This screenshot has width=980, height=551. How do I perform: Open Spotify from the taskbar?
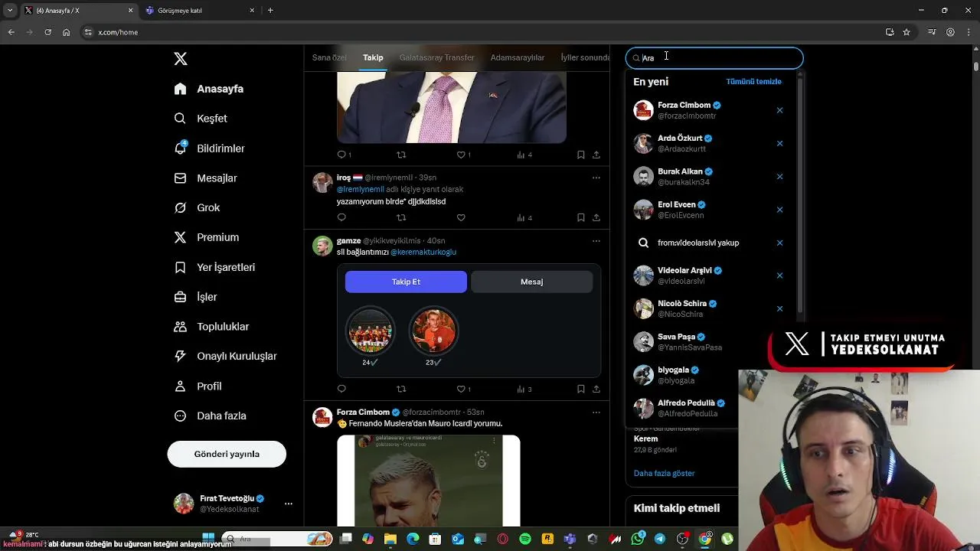click(x=525, y=540)
